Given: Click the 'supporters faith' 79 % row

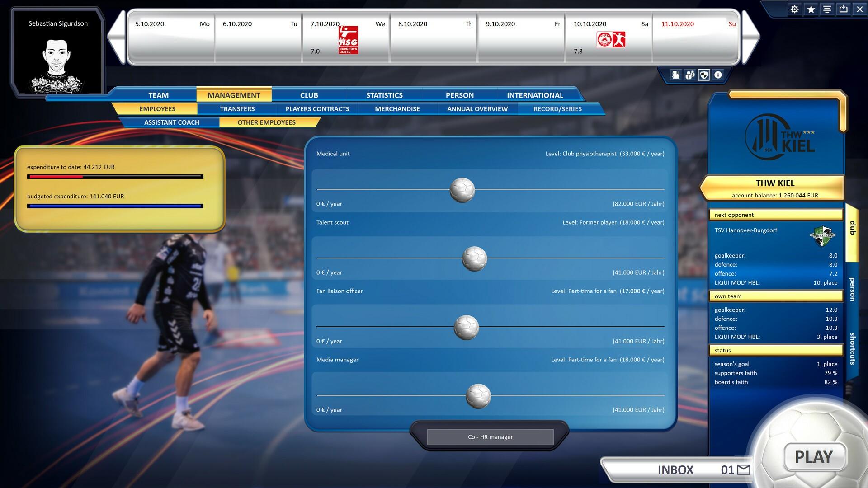Looking at the screenshot, I should 776,373.
